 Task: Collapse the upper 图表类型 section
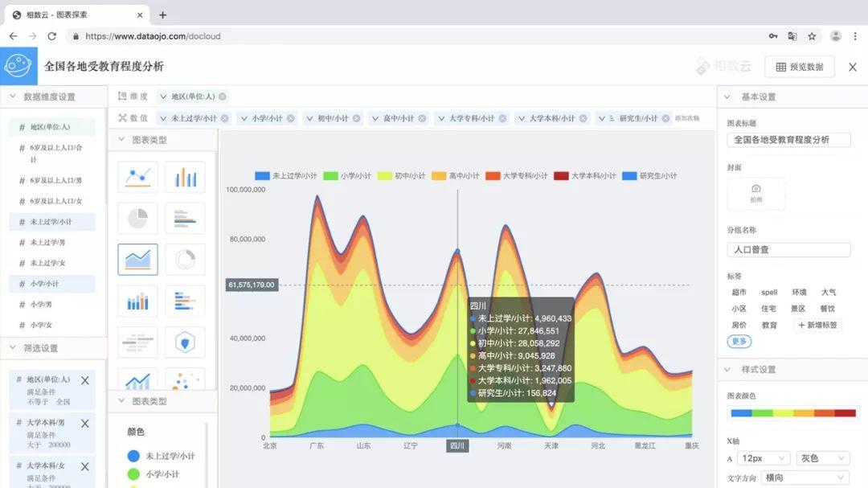pos(121,140)
